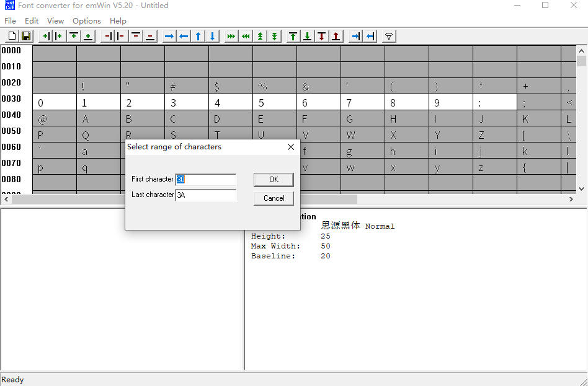Click the vertical scrollbar down arrow
The height and width of the screenshot is (386, 588).
point(581,189)
